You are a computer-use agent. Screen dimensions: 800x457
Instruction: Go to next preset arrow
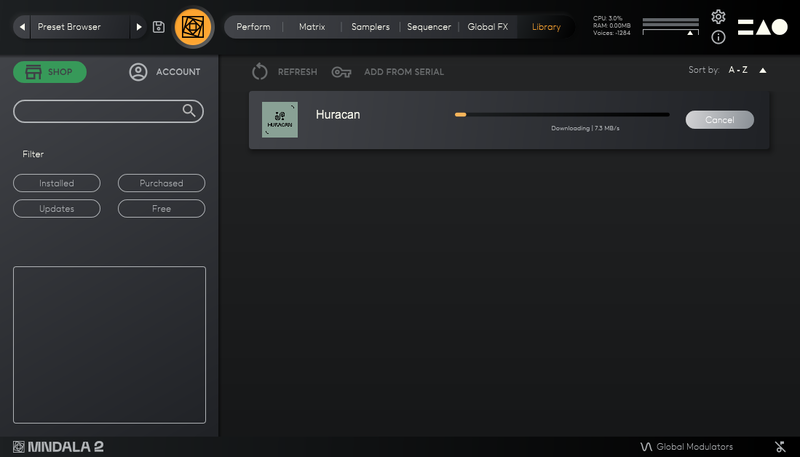click(x=139, y=27)
